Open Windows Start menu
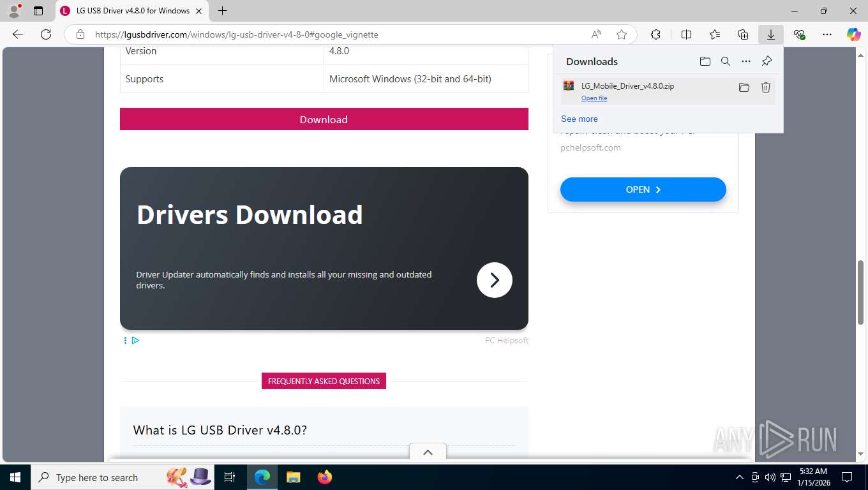Image resolution: width=868 pixels, height=490 pixels. pos(15,477)
